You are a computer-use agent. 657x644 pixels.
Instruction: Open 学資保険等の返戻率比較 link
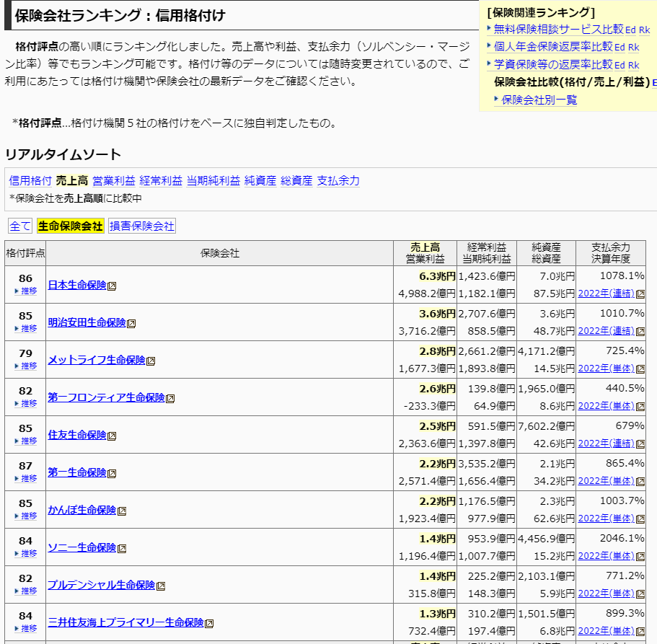[x=553, y=64]
